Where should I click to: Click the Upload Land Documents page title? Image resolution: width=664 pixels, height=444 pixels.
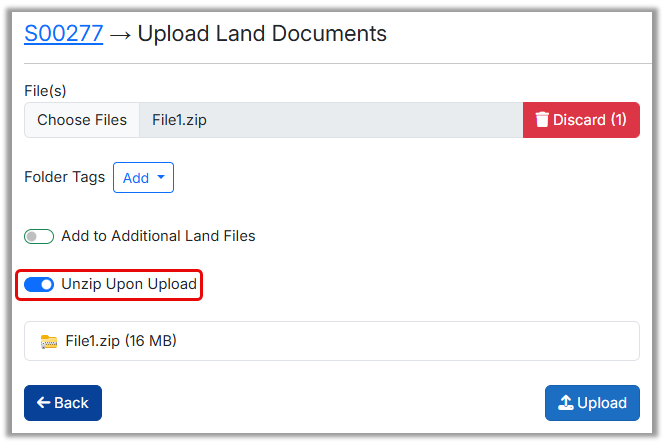coord(262,33)
